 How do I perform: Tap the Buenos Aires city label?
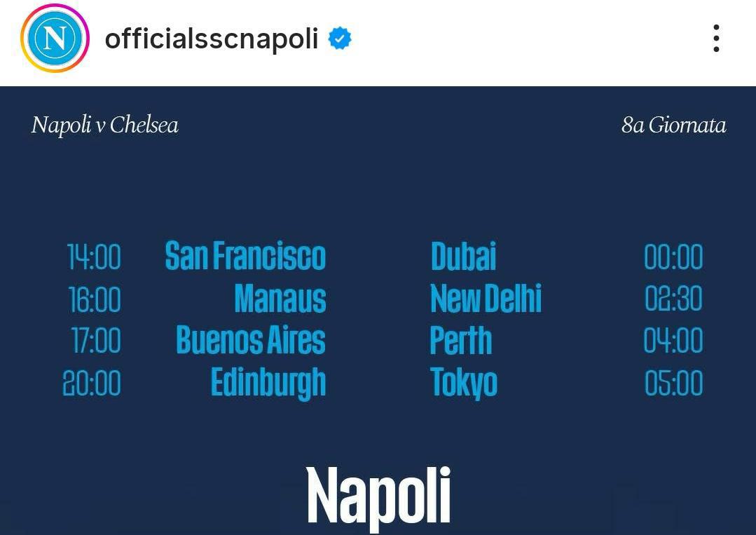[251, 341]
